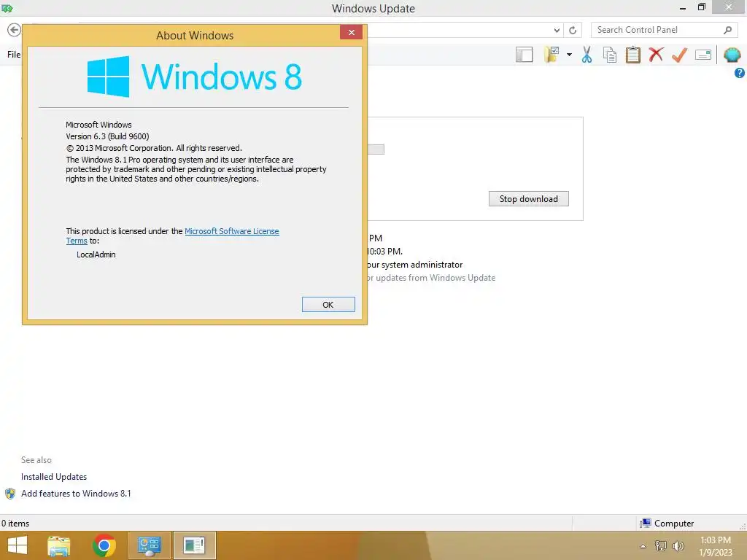747x560 pixels.
Task: Click the scissors Cut icon
Action: coord(587,55)
